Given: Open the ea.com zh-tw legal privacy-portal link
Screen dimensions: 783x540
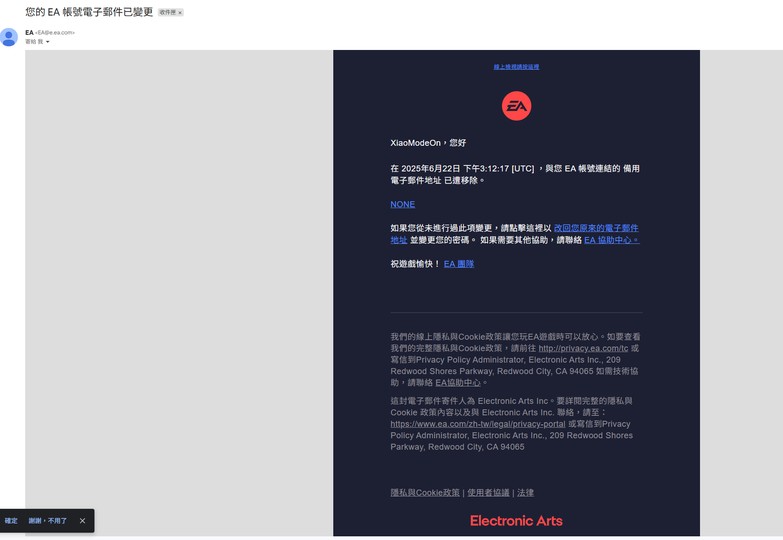Looking at the screenshot, I should pos(478,424).
